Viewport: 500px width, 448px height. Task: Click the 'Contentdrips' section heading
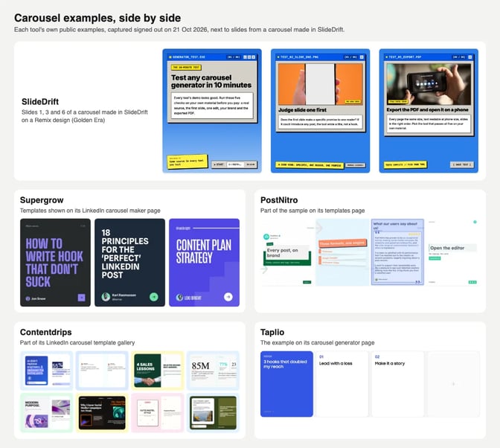46,332
